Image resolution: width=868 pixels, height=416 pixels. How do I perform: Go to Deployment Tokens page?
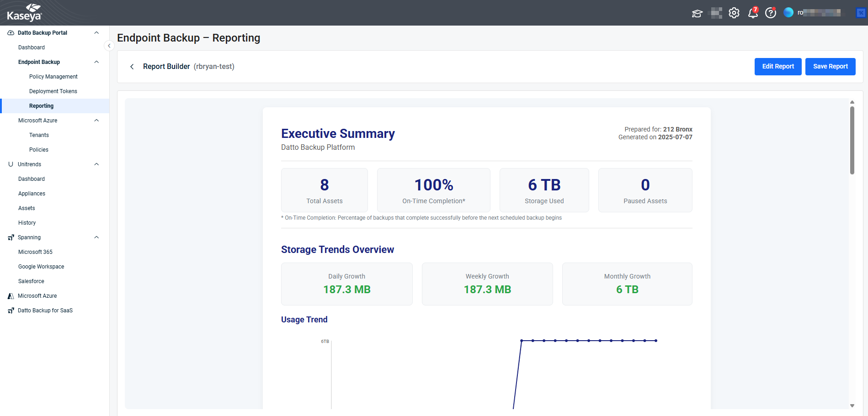pyautogui.click(x=53, y=91)
